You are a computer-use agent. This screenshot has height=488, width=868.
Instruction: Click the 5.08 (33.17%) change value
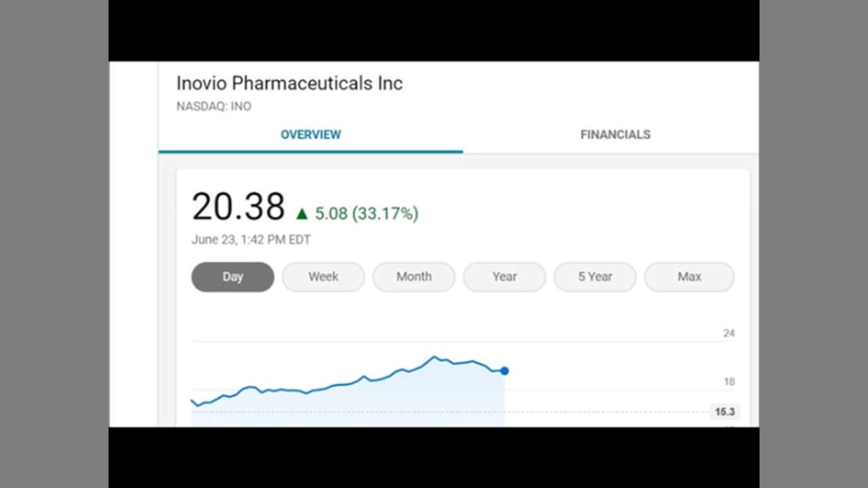click(366, 213)
